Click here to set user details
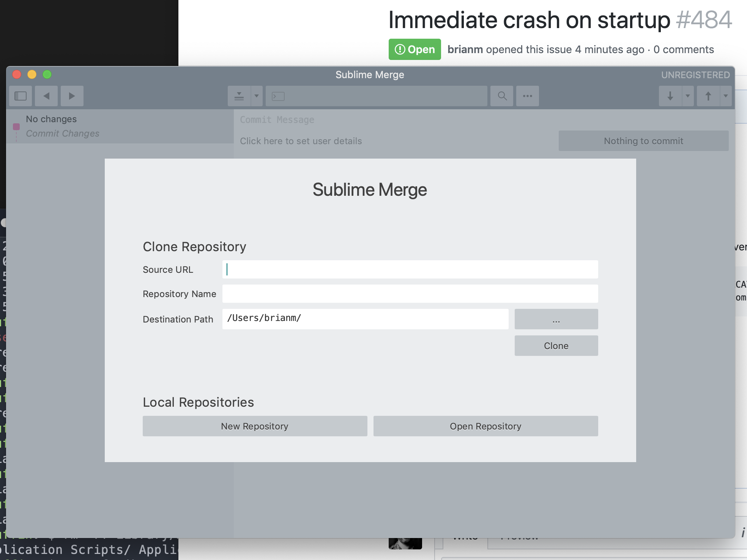 pos(301,141)
